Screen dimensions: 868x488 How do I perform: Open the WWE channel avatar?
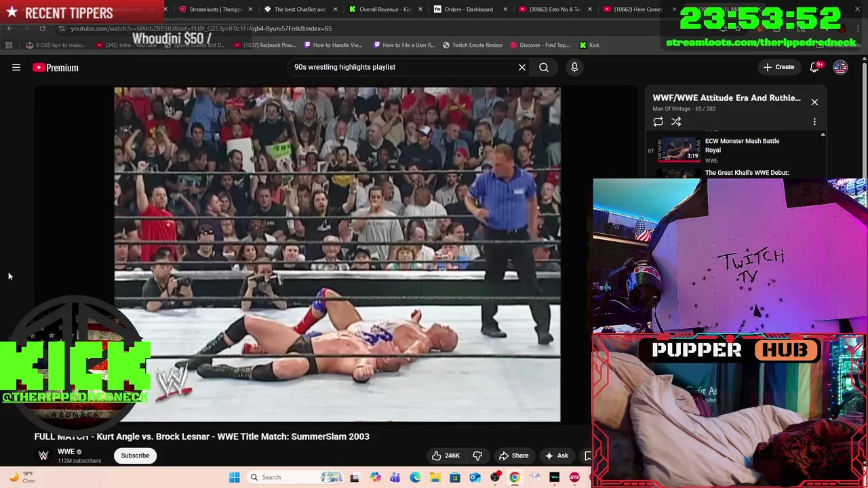point(43,455)
